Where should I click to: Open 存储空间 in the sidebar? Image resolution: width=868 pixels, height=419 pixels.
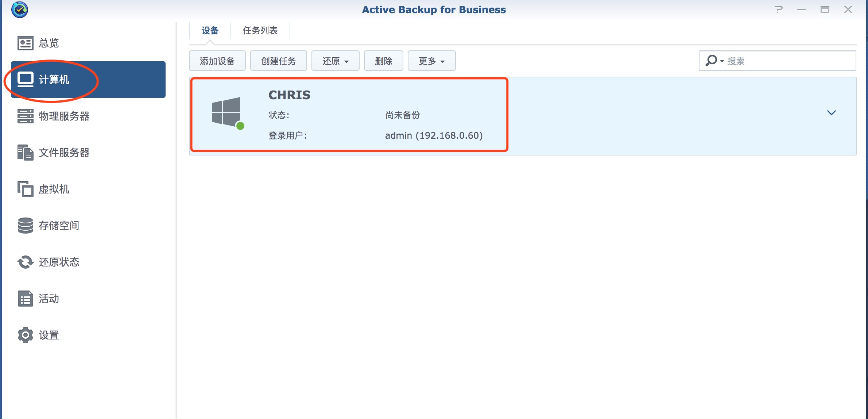pyautogui.click(x=88, y=226)
